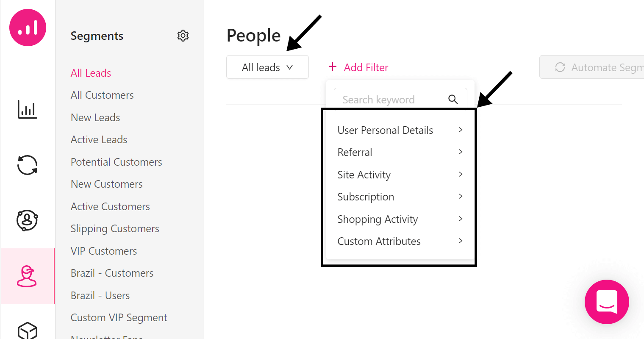The width and height of the screenshot is (644, 339).
Task: Open the Segments settings gear
Action: (x=183, y=36)
